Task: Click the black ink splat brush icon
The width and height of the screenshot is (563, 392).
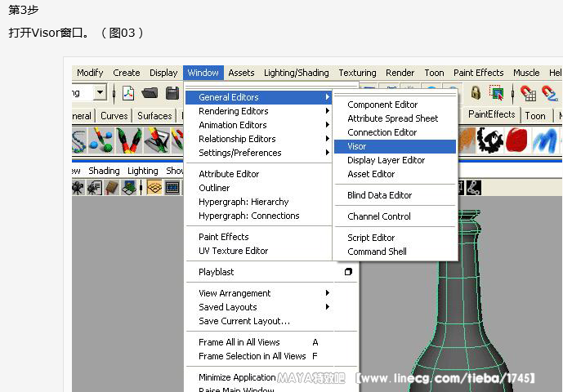Action: [x=490, y=140]
